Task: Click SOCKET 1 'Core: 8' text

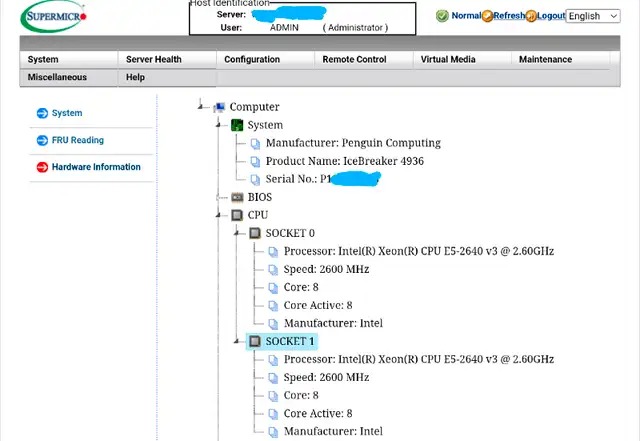Action: tap(301, 396)
